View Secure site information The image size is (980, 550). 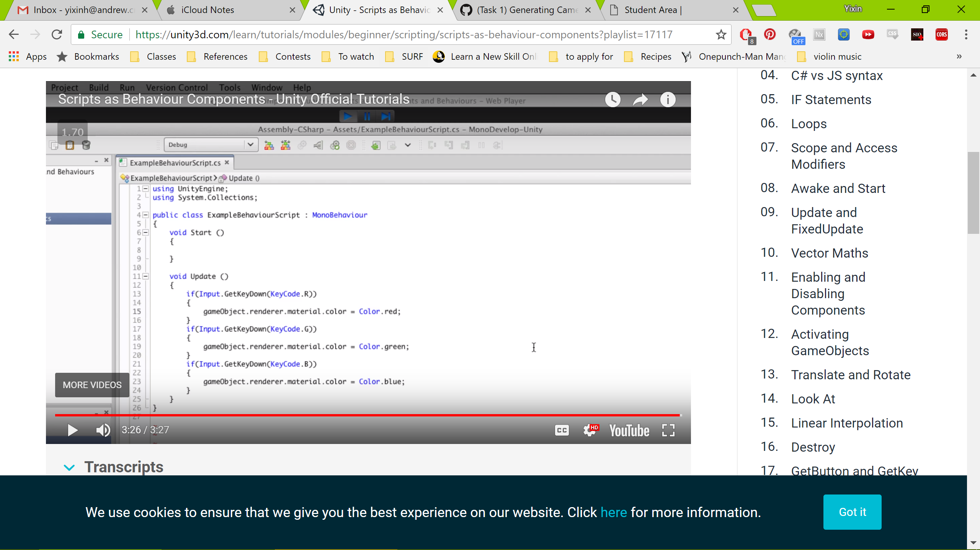pos(100,34)
